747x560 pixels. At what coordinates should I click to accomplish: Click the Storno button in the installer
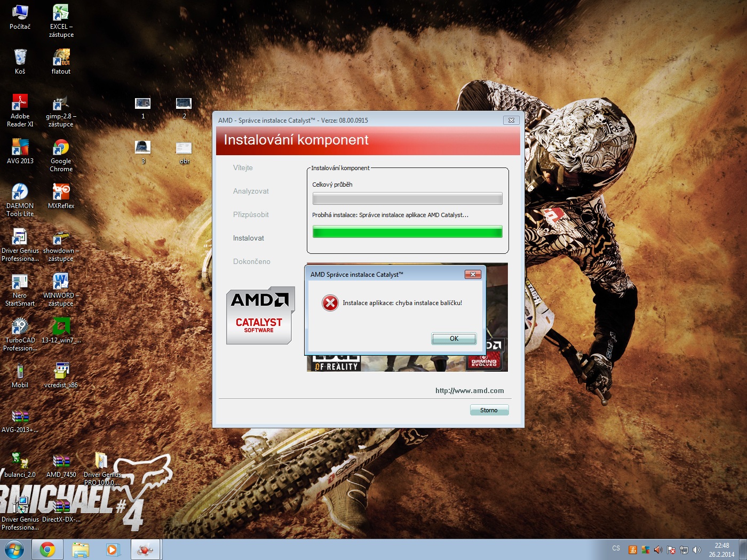coord(489,410)
